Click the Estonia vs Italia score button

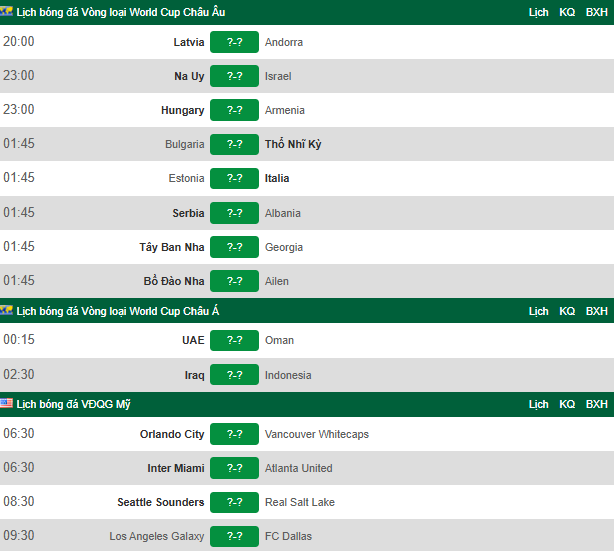coord(234,178)
